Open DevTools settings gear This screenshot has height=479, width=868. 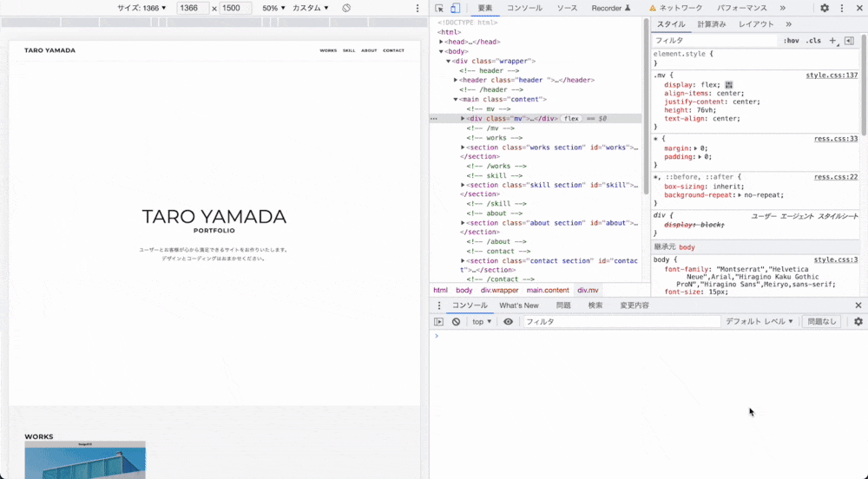(825, 9)
